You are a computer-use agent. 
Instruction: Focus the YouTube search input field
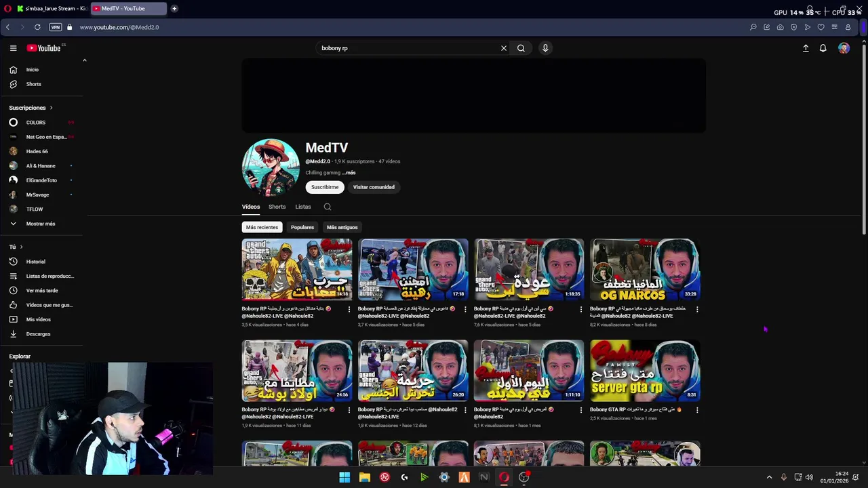pyautogui.click(x=408, y=48)
